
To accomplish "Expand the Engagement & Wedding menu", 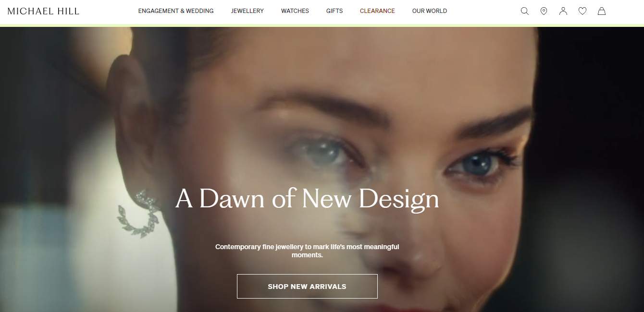I will (x=176, y=11).
